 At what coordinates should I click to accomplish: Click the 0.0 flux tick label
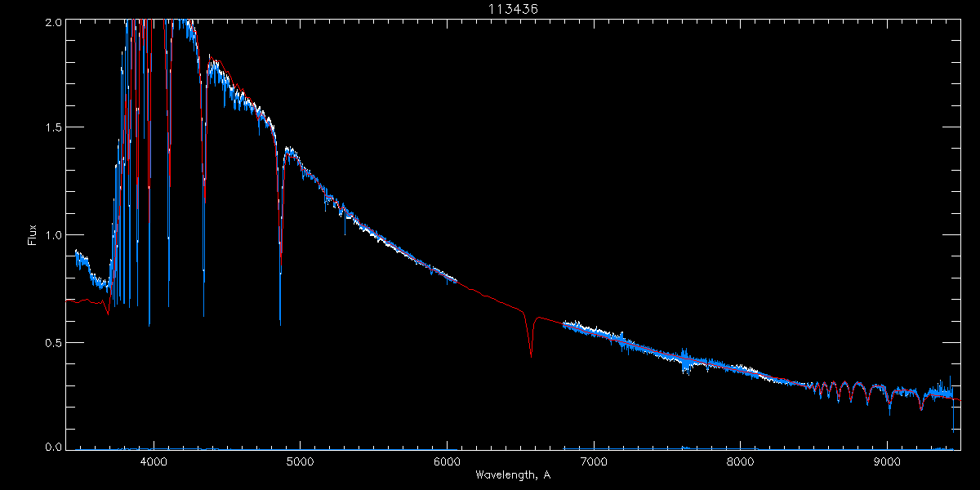[x=53, y=447]
